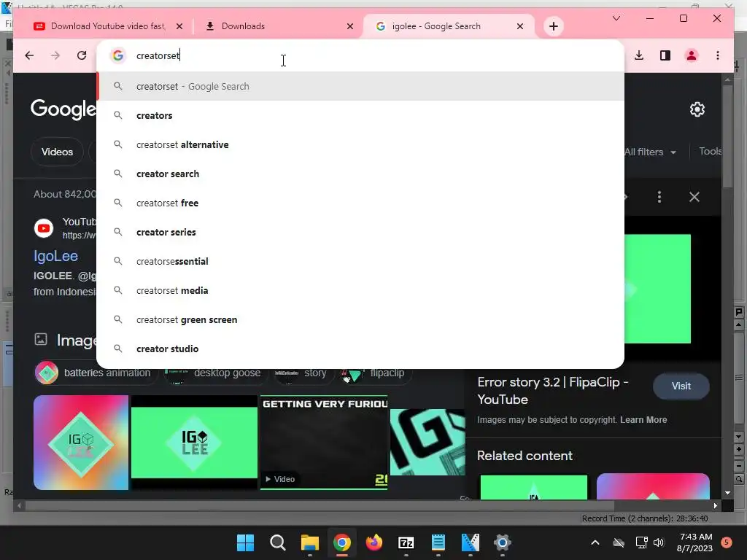The width and height of the screenshot is (747, 560).
Task: Select the flipaclip image chip
Action: pyautogui.click(x=376, y=373)
